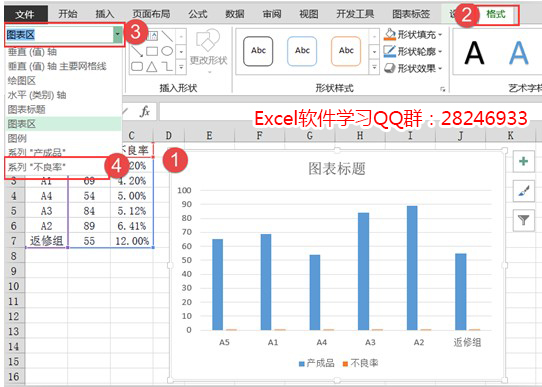
Task: Apply the orange-outlined Abc shape style
Action: coord(346,51)
